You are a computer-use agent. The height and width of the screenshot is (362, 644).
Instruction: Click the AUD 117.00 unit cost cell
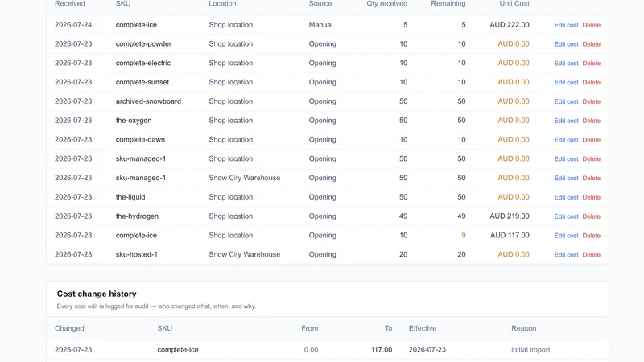510,235
